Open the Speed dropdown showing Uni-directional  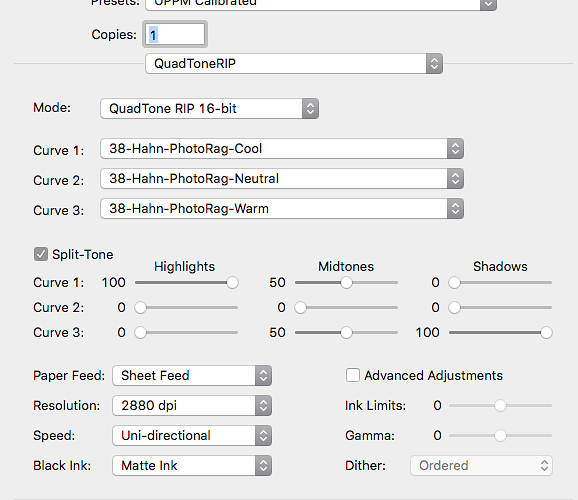pyautogui.click(x=192, y=435)
